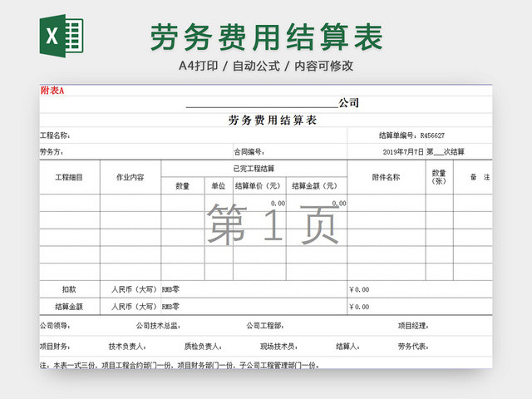Viewport: 532px width, 399px height.
Task: Click the date cell 2019年7月7日 第__次结算
Action: [423, 152]
